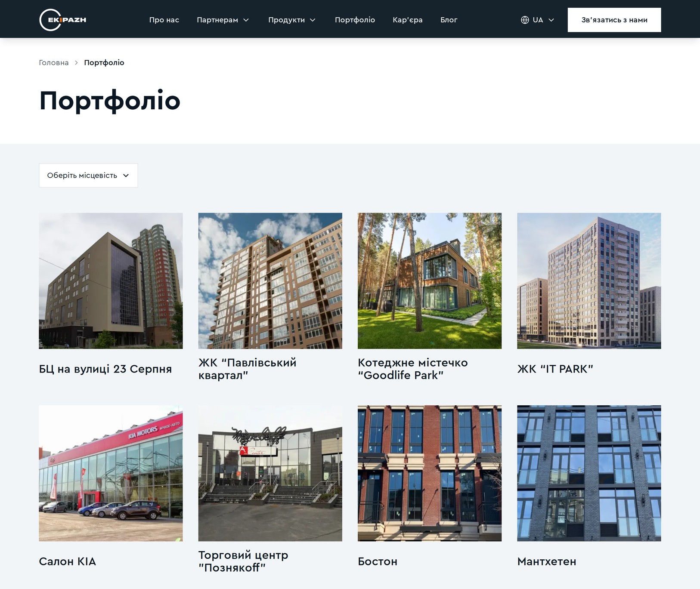The height and width of the screenshot is (589, 700).
Task: Open the ЖК IT PARK photo
Action: click(589, 281)
